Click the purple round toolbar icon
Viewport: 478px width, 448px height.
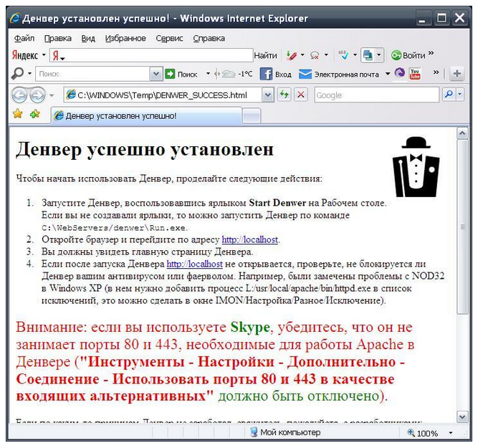[400, 73]
